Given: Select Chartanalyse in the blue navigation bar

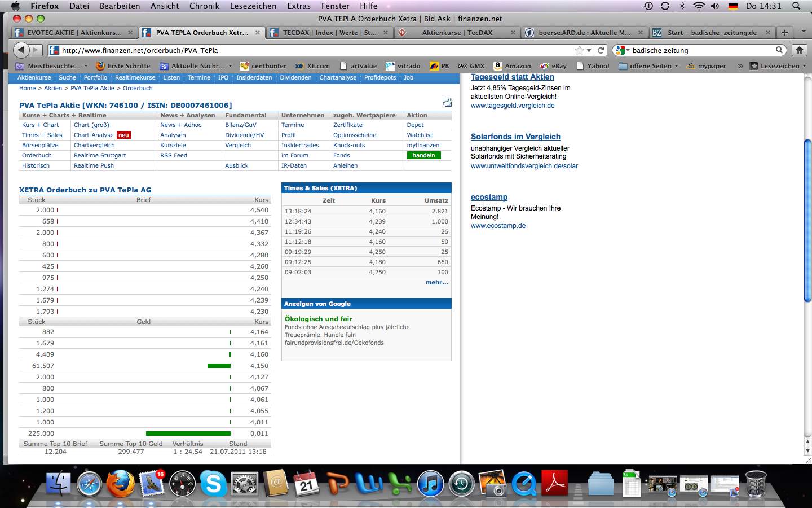Looking at the screenshot, I should (338, 77).
